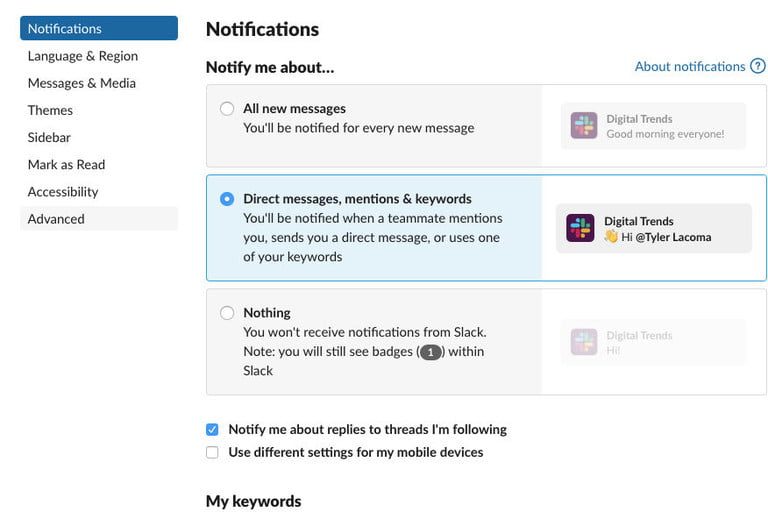Screen dimensions: 768x512
Task: Switch to the Themes section
Action: [50, 110]
